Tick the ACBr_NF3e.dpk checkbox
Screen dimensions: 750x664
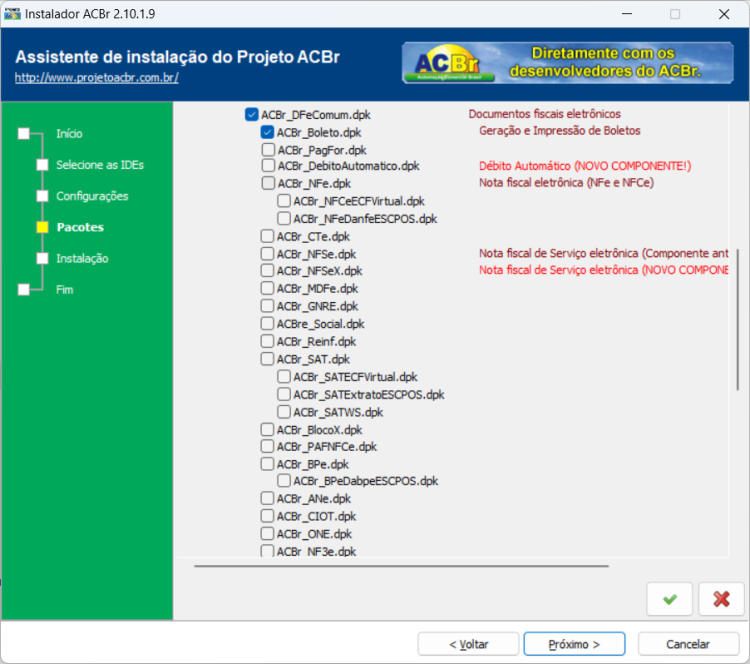point(267,551)
